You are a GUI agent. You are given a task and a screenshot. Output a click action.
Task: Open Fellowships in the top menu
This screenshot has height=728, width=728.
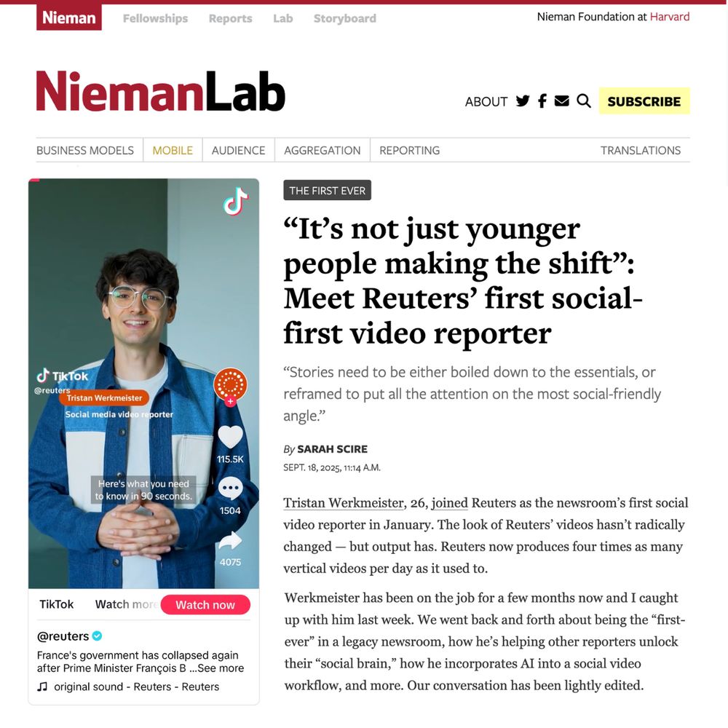coord(156,19)
